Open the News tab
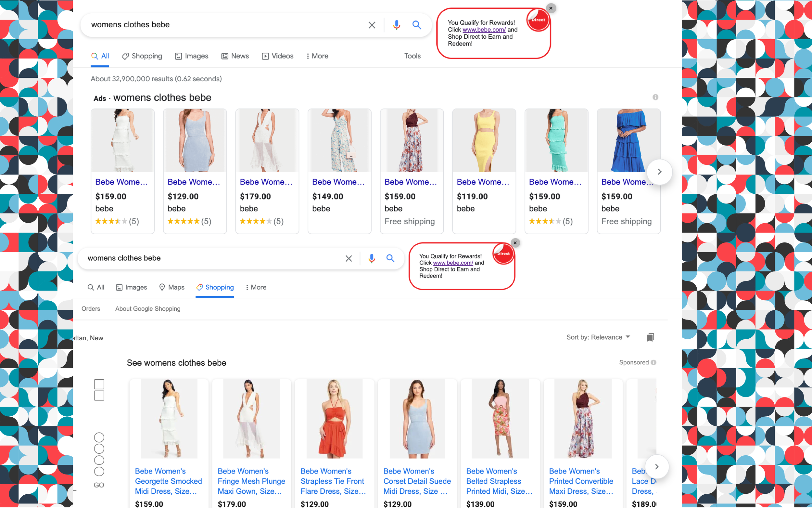The height and width of the screenshot is (508, 812). [235, 56]
